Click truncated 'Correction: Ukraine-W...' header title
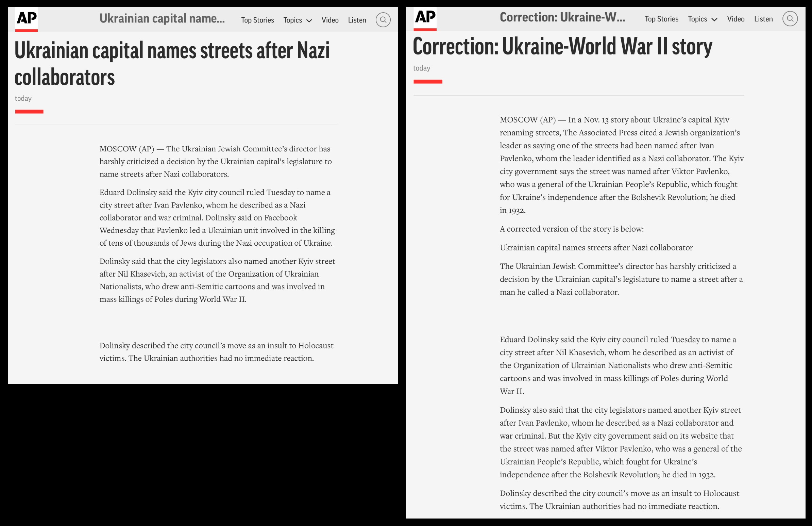Screen dimensions: 812x526 click(562, 17)
